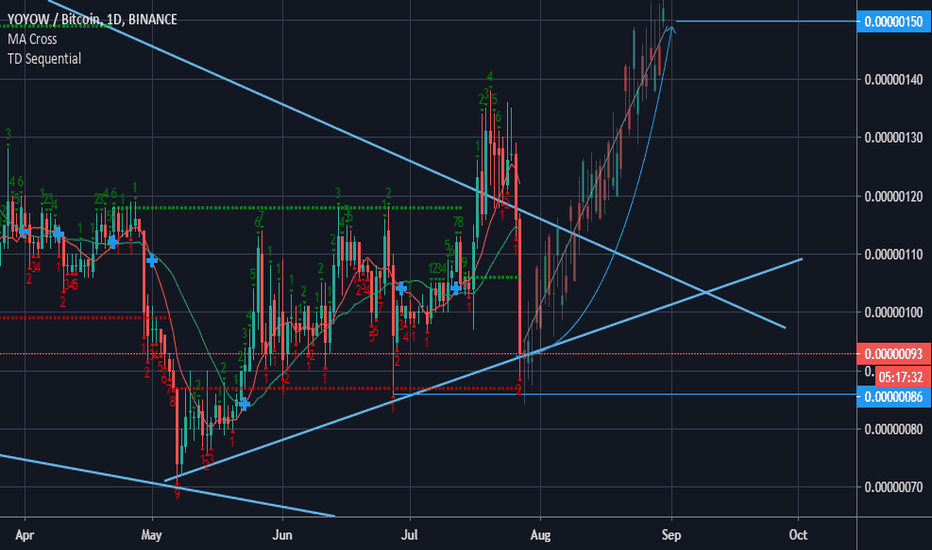Click the 0.00000100 price axis label
Viewport: 932px width, 550px height.
click(x=893, y=313)
